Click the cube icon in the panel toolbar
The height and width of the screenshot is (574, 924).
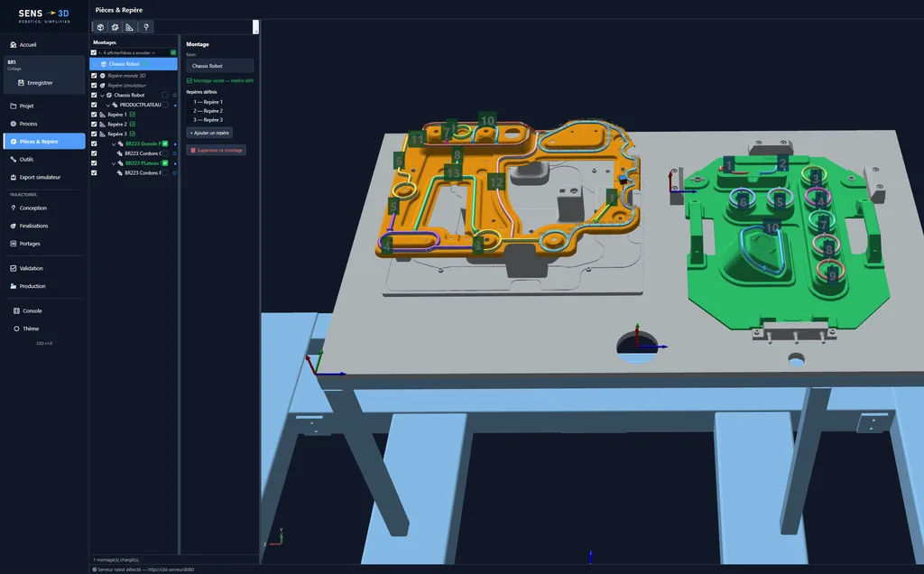101,27
